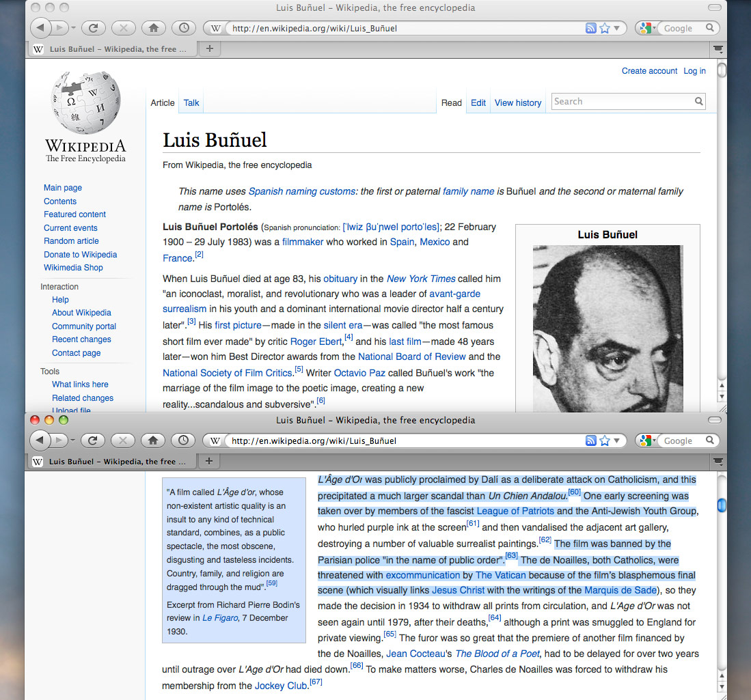Click the magnifier in top Google search box
This screenshot has height=700, width=751.
click(x=710, y=28)
